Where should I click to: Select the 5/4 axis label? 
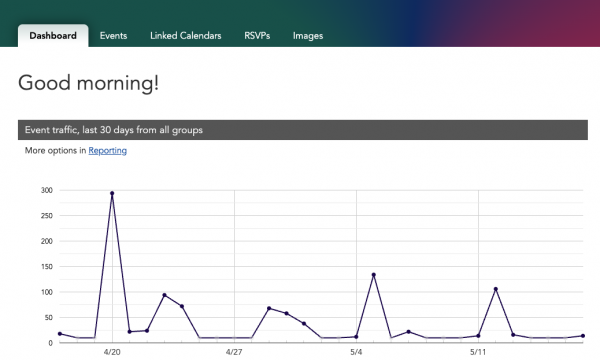point(356,352)
